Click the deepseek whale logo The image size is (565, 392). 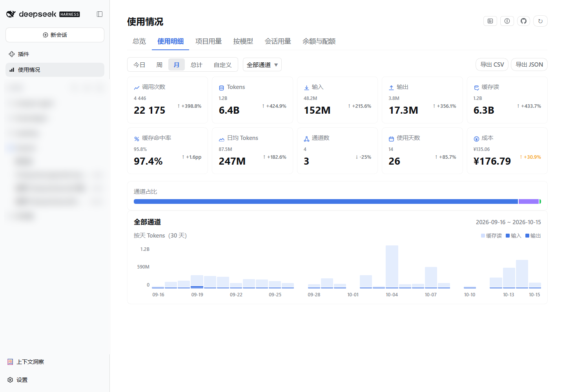click(x=11, y=14)
